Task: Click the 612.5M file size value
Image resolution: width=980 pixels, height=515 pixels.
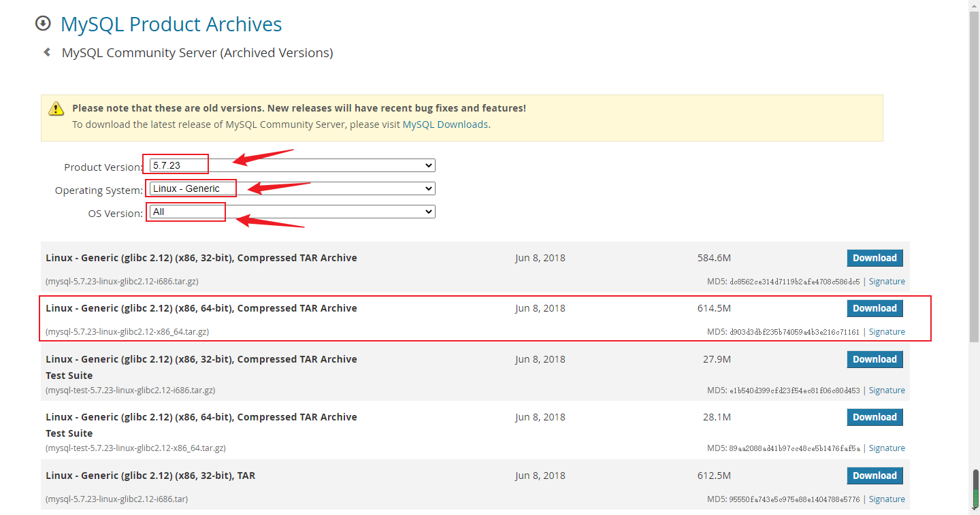Action: point(714,476)
